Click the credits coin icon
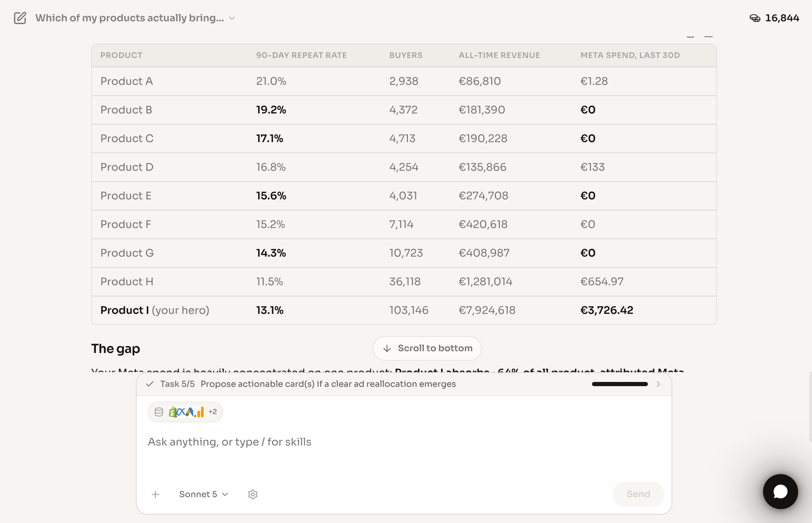 (x=755, y=18)
